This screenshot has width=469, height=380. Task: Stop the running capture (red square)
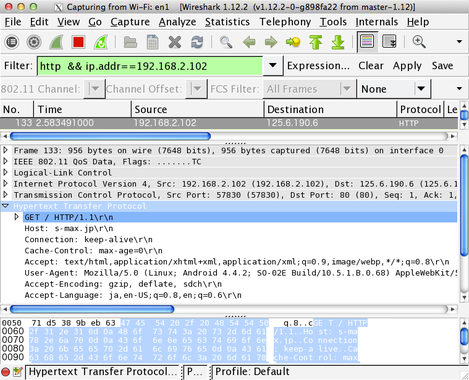tap(78, 42)
